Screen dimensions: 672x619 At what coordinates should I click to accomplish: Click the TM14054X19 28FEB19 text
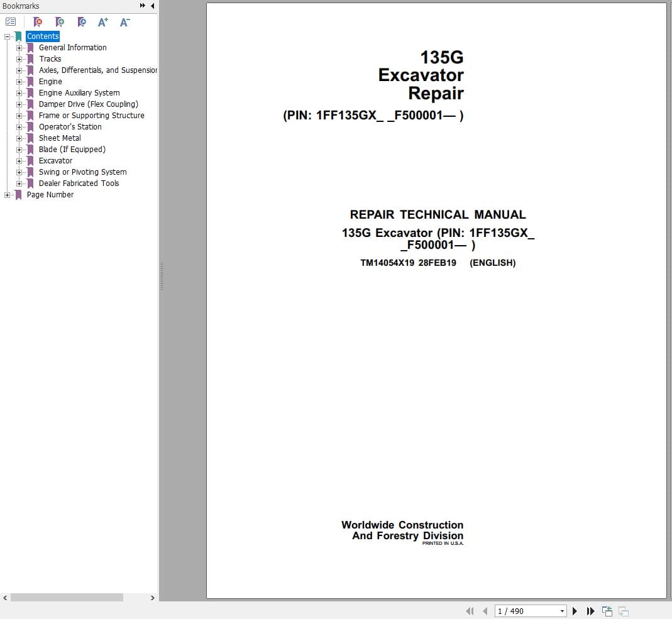408,263
